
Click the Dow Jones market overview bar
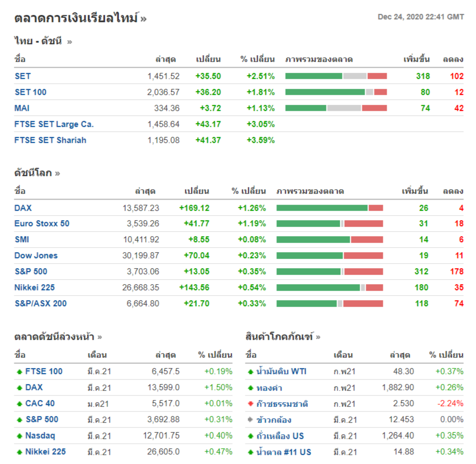pyautogui.click(x=330, y=255)
